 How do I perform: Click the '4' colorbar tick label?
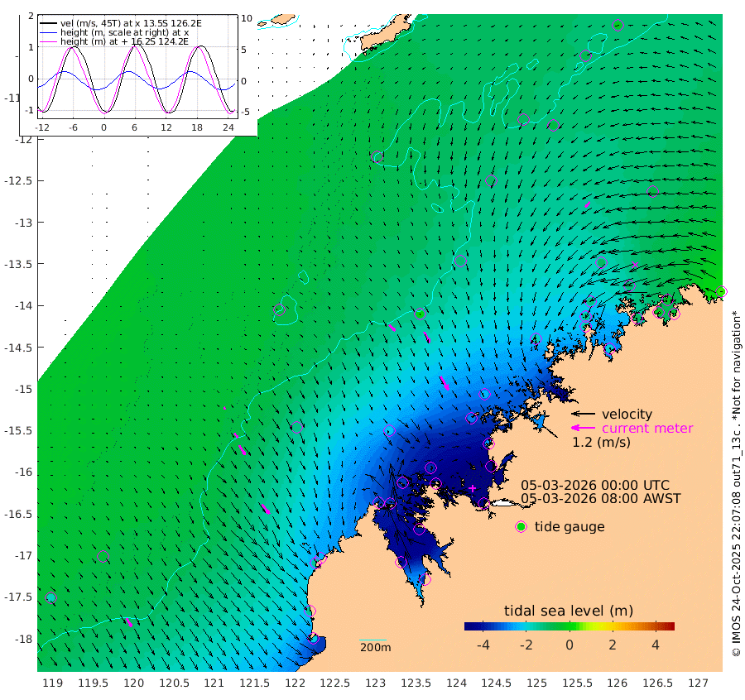point(656,645)
